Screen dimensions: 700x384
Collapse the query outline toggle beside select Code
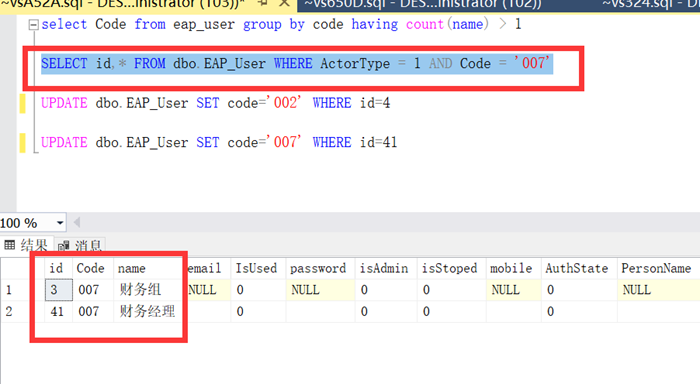pyautogui.click(x=33, y=25)
